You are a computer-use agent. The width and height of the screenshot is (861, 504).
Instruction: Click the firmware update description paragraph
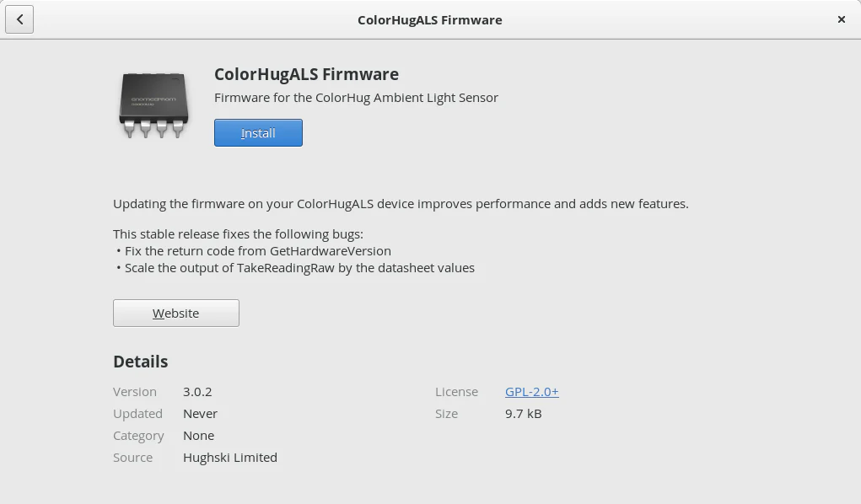(x=401, y=204)
